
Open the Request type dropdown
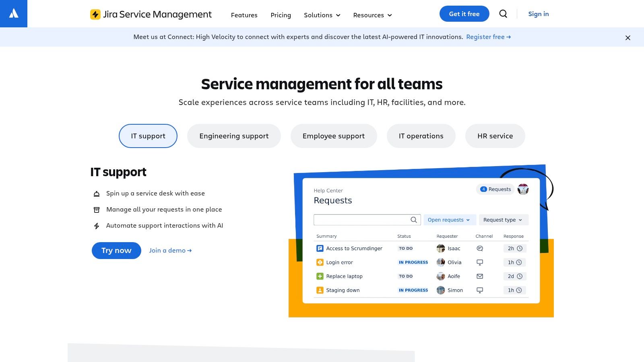click(503, 220)
